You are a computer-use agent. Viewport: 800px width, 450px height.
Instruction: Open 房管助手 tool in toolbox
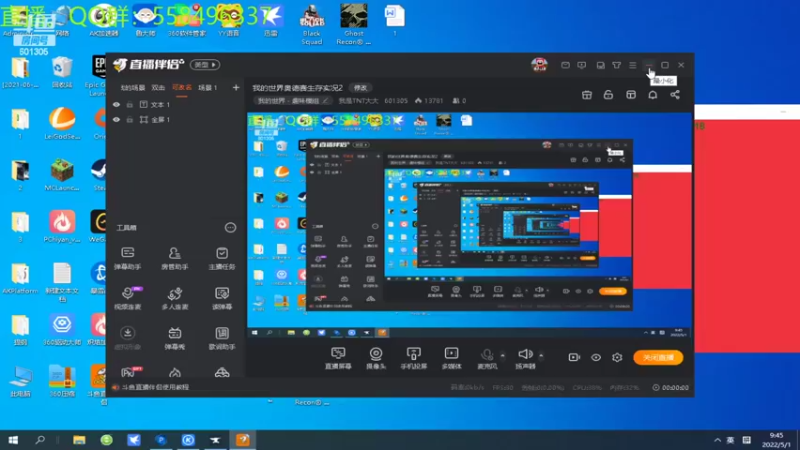coord(174,258)
